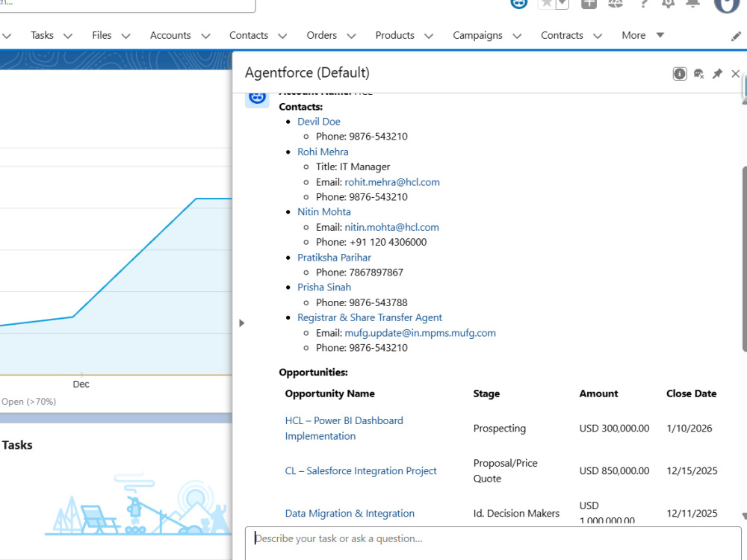
Task: Collapse the panel with the side arrow
Action: click(241, 323)
